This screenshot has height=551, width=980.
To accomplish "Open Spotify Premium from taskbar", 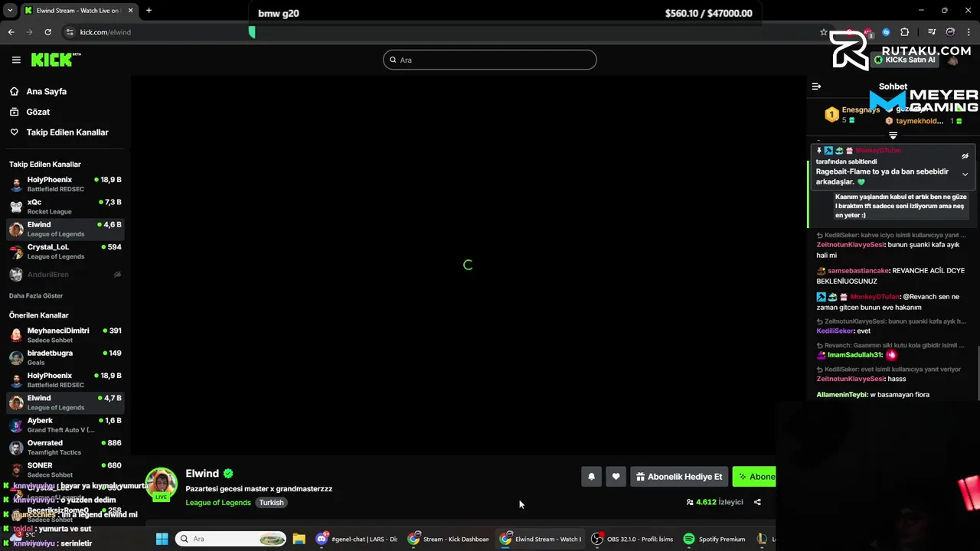I will point(715,539).
